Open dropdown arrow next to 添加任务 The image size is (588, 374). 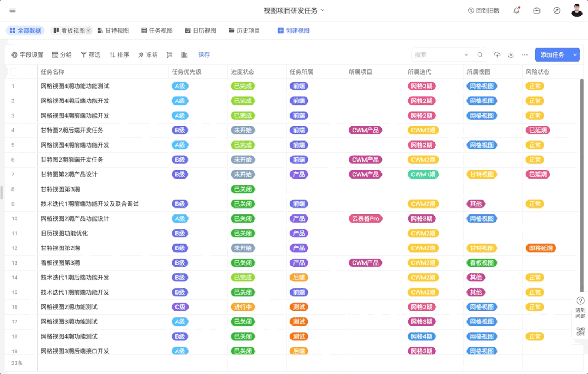[574, 55]
